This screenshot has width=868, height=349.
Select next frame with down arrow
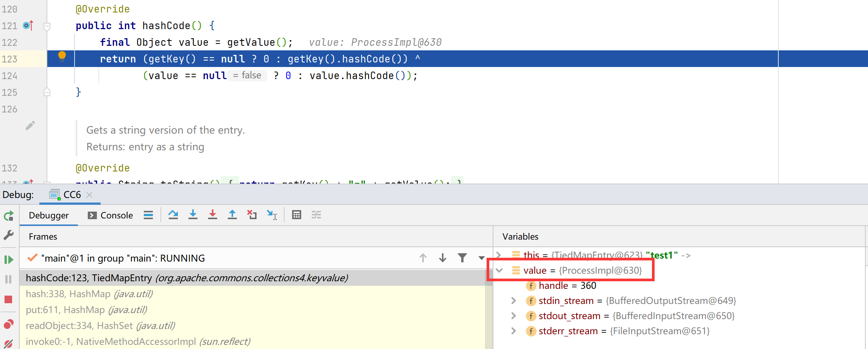click(x=443, y=258)
